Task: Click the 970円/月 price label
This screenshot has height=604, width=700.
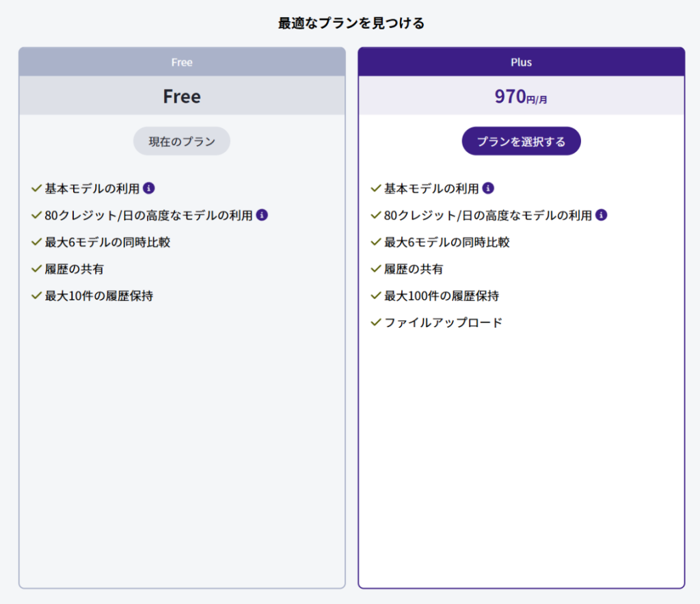Action: [x=521, y=96]
